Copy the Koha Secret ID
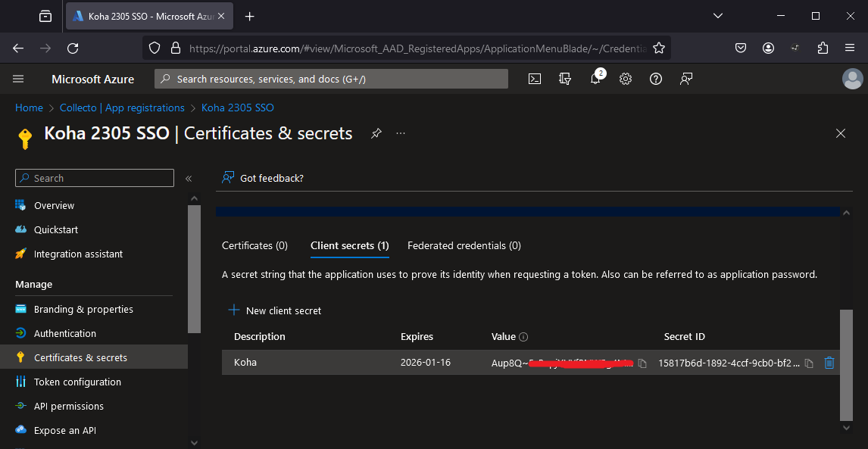 [x=809, y=363]
